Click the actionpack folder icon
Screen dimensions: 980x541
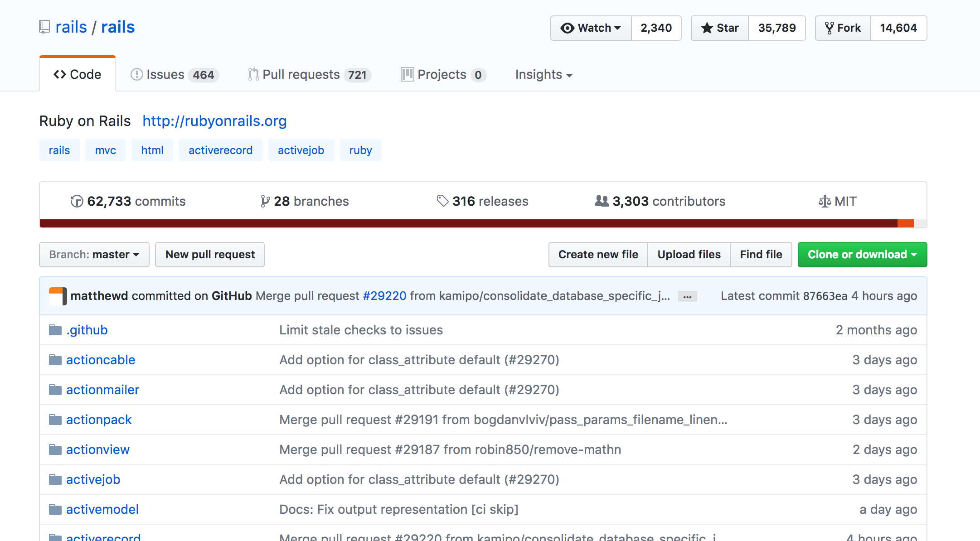pyautogui.click(x=55, y=420)
